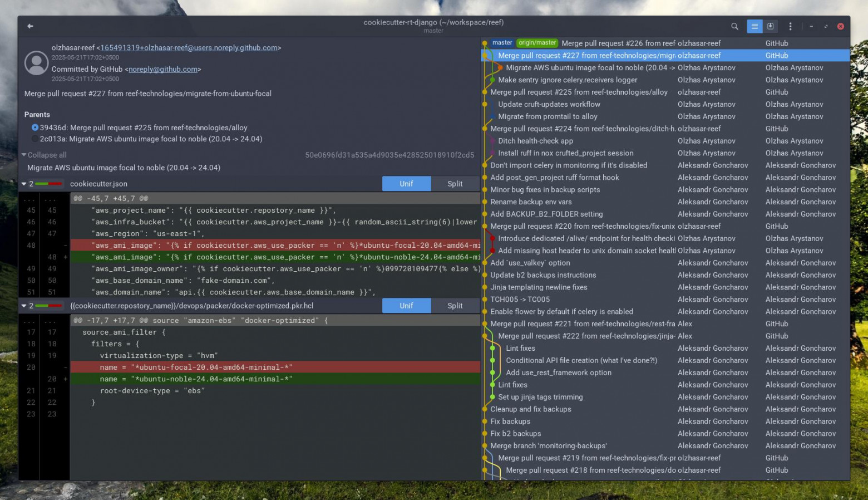This screenshot has width=868, height=500.
Task: Collapse everything using the 'Collapse all' triangle
Action: (24, 155)
